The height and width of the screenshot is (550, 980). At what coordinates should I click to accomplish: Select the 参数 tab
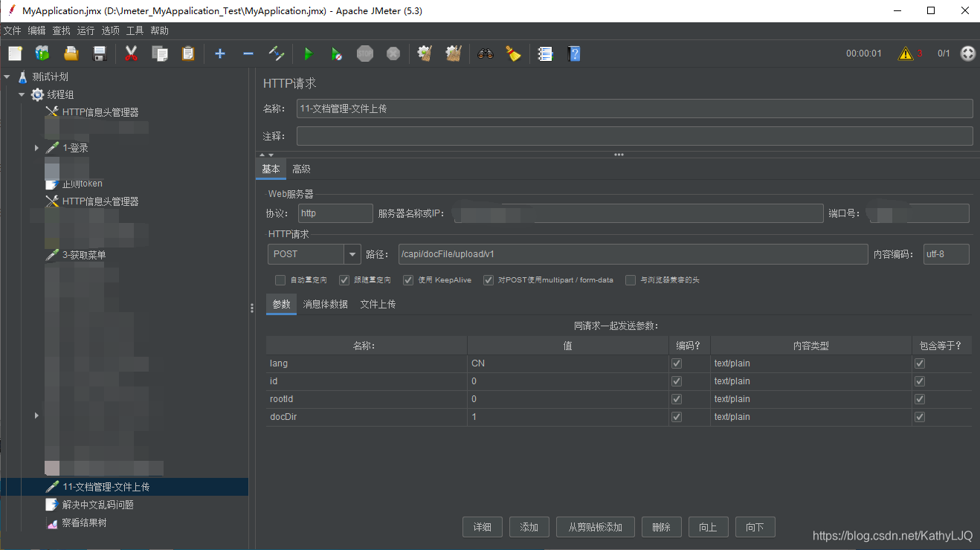pos(281,304)
